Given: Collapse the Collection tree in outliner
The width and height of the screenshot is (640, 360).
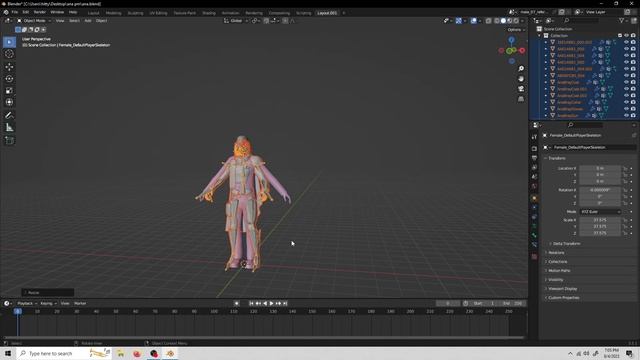Looking at the screenshot, I should pyautogui.click(x=539, y=36).
